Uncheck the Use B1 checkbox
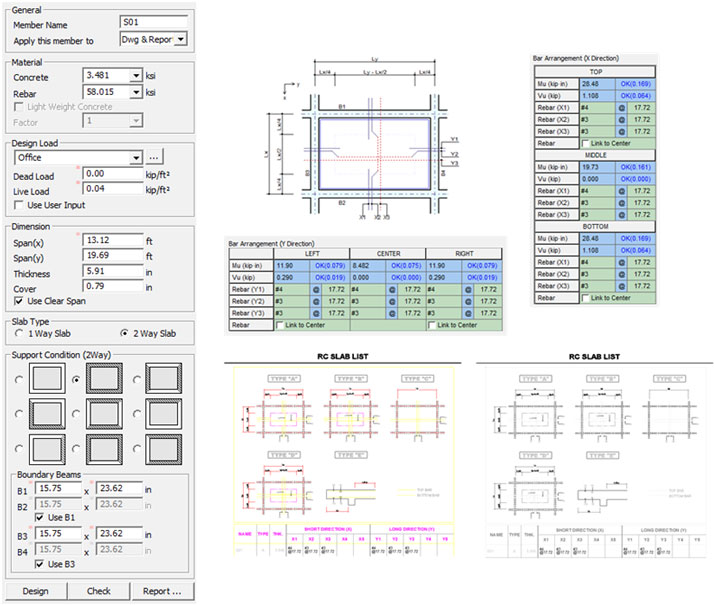Image resolution: width=714 pixels, height=605 pixels. (x=40, y=518)
